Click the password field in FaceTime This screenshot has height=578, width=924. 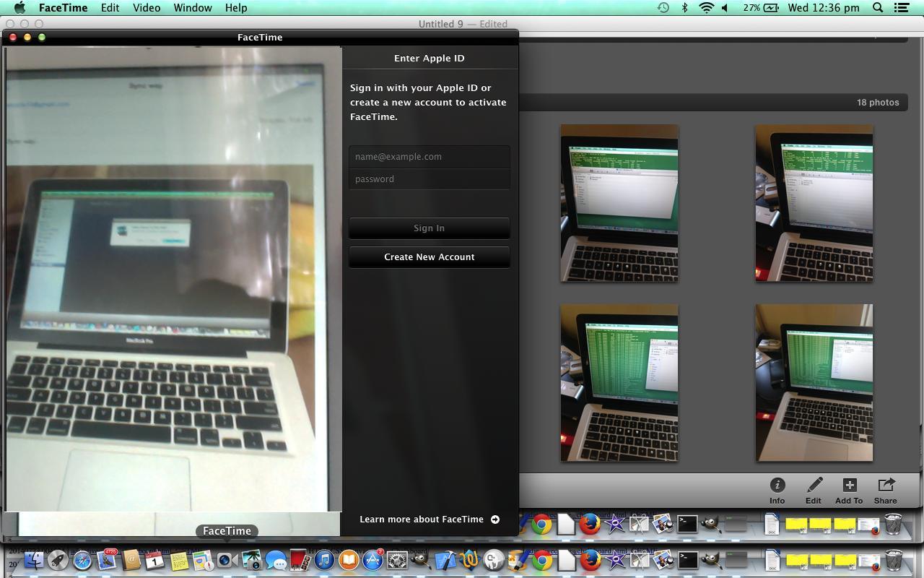click(430, 179)
